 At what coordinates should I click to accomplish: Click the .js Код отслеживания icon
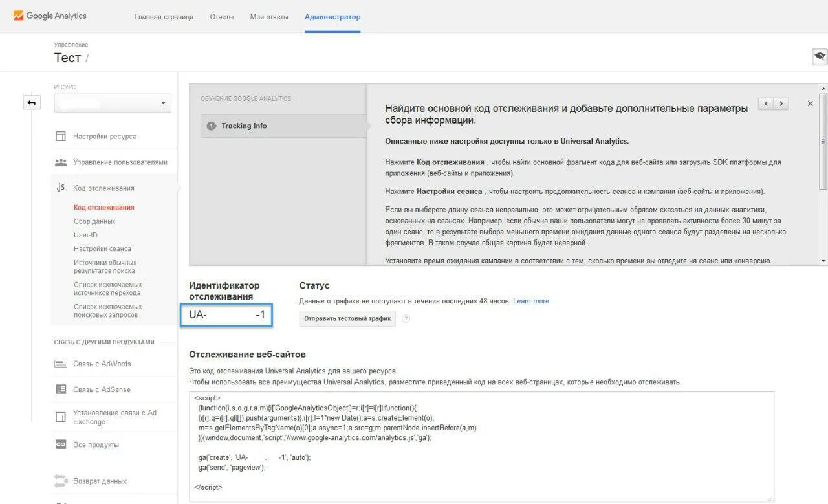pyautogui.click(x=60, y=188)
